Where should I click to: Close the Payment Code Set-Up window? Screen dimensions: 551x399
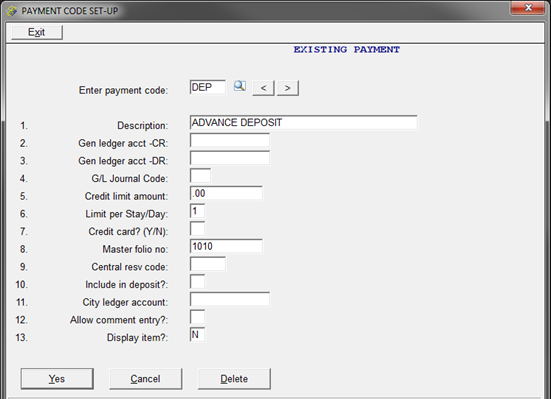pyautogui.click(x=527, y=8)
